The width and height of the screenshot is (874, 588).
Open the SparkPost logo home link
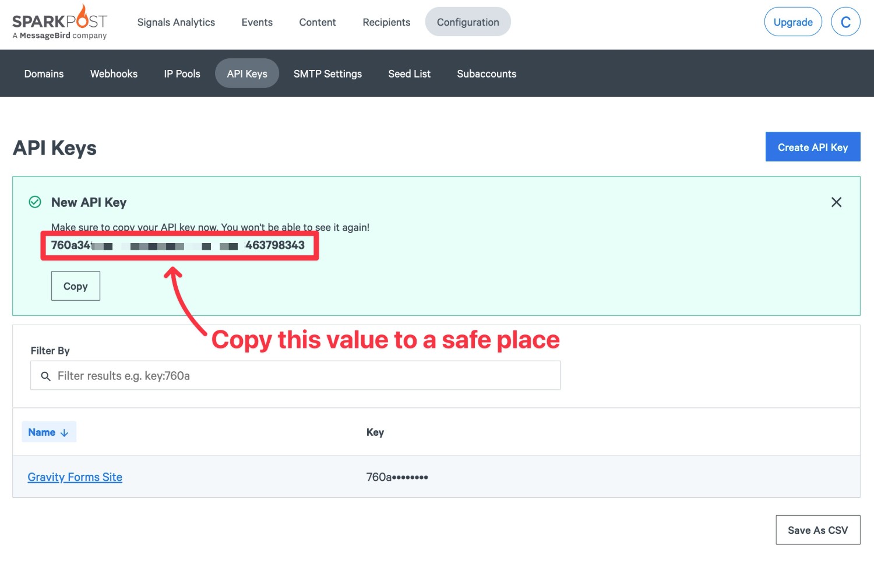tap(60, 22)
